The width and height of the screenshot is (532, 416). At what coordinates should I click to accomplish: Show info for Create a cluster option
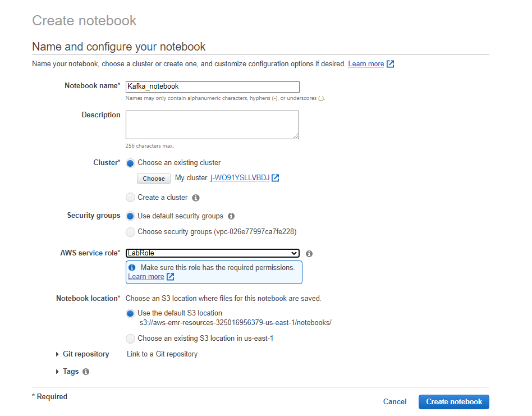[196, 198]
